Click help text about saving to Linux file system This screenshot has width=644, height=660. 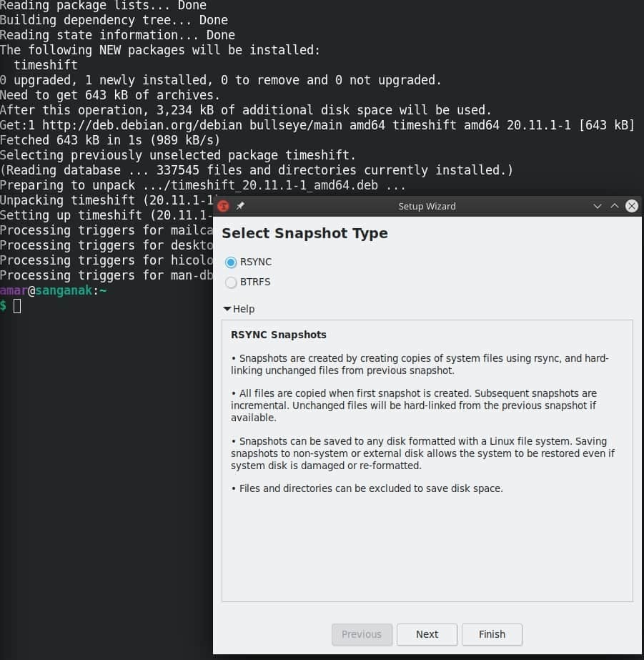pos(422,453)
